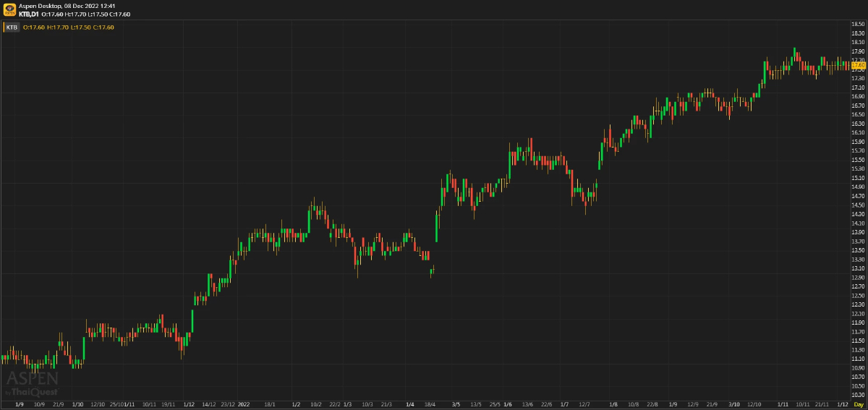Click the 2022 year marker on time axis
The image size is (868, 410).
pyautogui.click(x=244, y=404)
